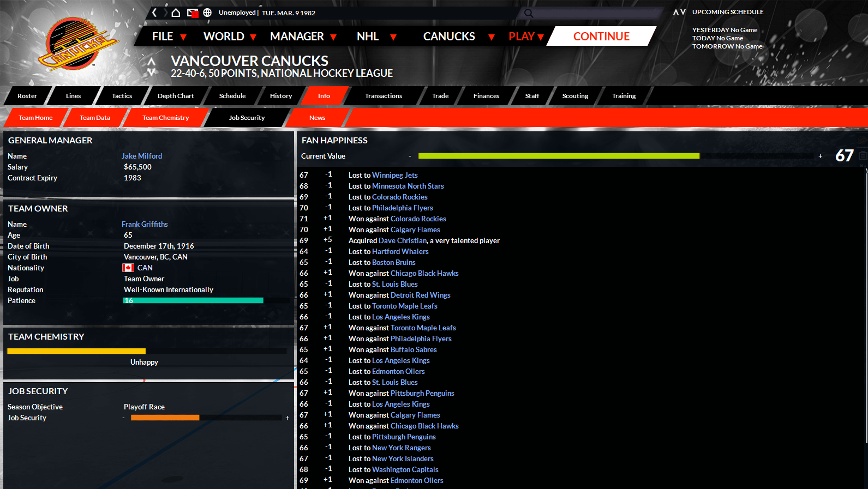Screen dimensions: 868x489
Task: Open the NHL dropdown menu
Action: (x=376, y=37)
